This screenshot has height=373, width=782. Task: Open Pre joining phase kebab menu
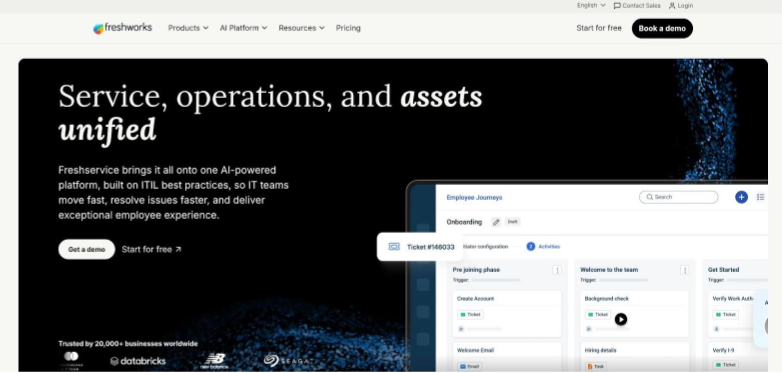[x=557, y=270]
